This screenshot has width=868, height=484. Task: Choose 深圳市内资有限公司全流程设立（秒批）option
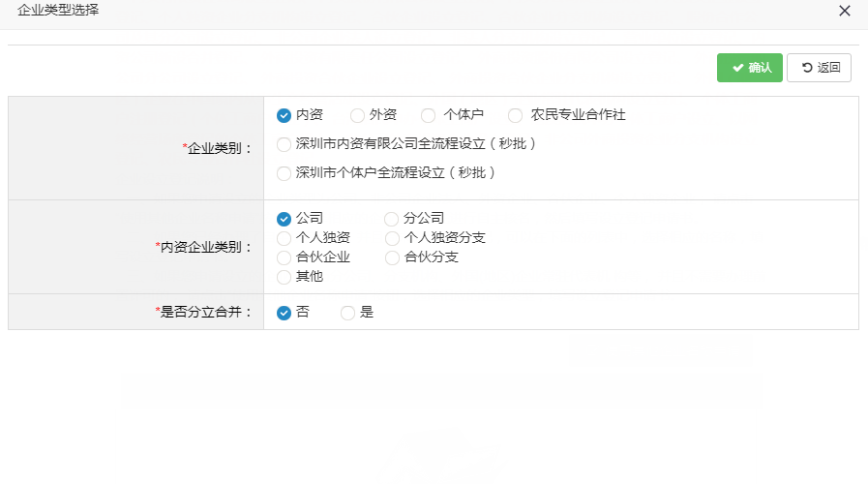coord(284,144)
